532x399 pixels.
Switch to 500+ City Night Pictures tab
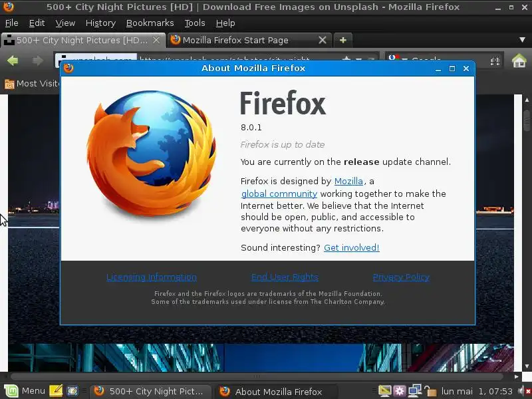pyautogui.click(x=83, y=40)
